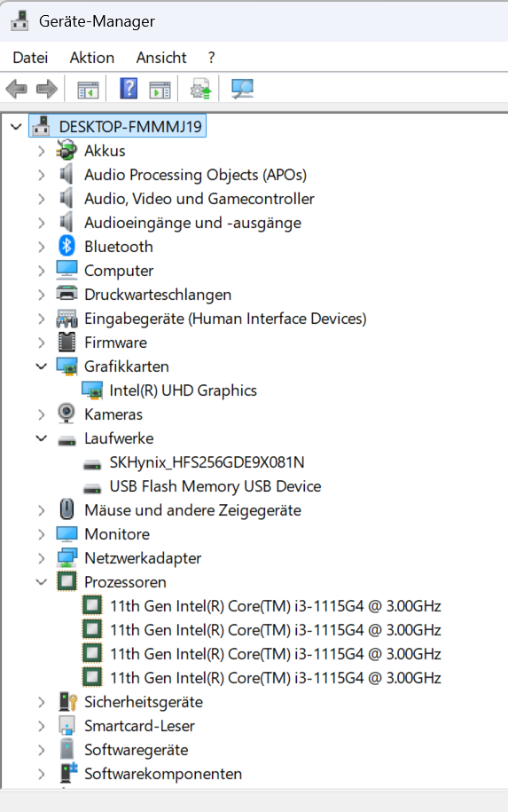Click the Prozessoren chip icon
Screen dimensions: 508x812
click(66, 581)
